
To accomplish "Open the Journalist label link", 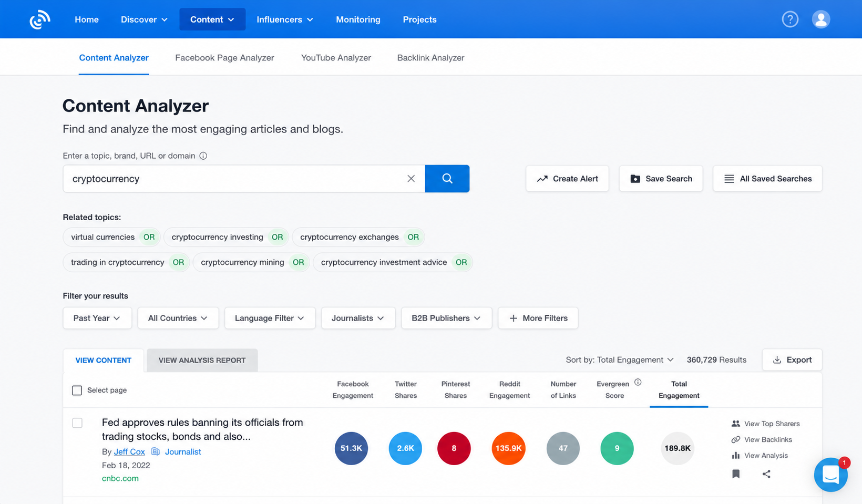I will click(183, 452).
